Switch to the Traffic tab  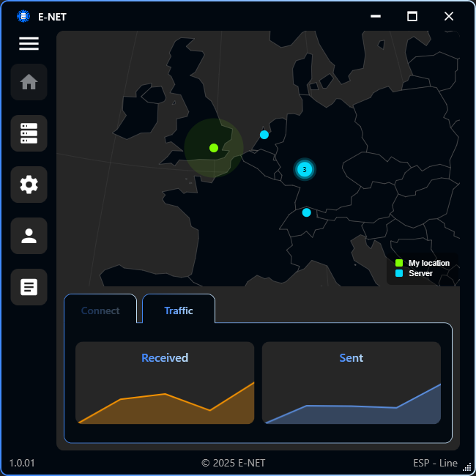pyautogui.click(x=179, y=309)
